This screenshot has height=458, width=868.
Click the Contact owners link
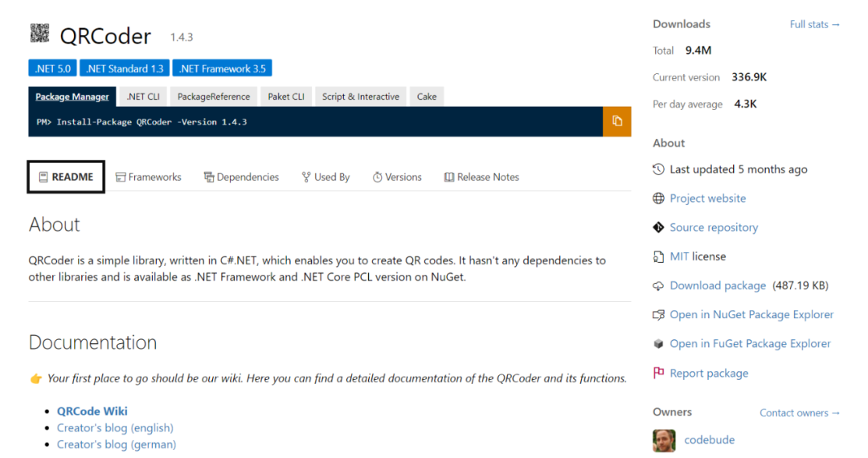(x=800, y=413)
